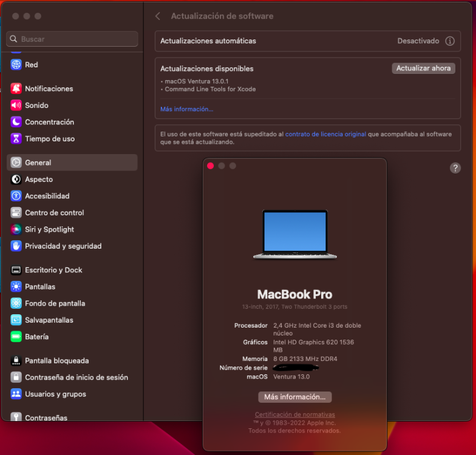Image resolution: width=476 pixels, height=455 pixels.
Task: Click the Siri y Spotlight icon
Action: (x=16, y=229)
